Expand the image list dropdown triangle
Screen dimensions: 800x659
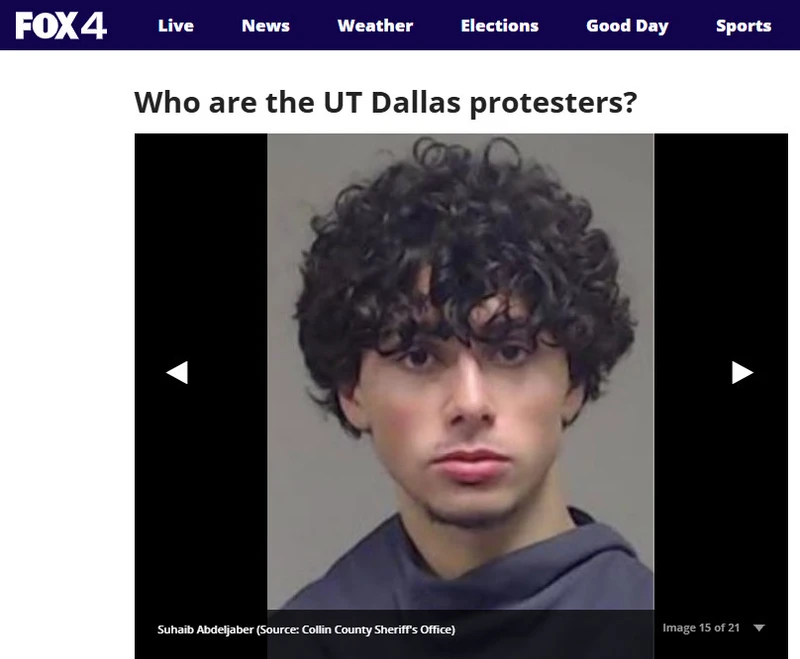coord(759,628)
